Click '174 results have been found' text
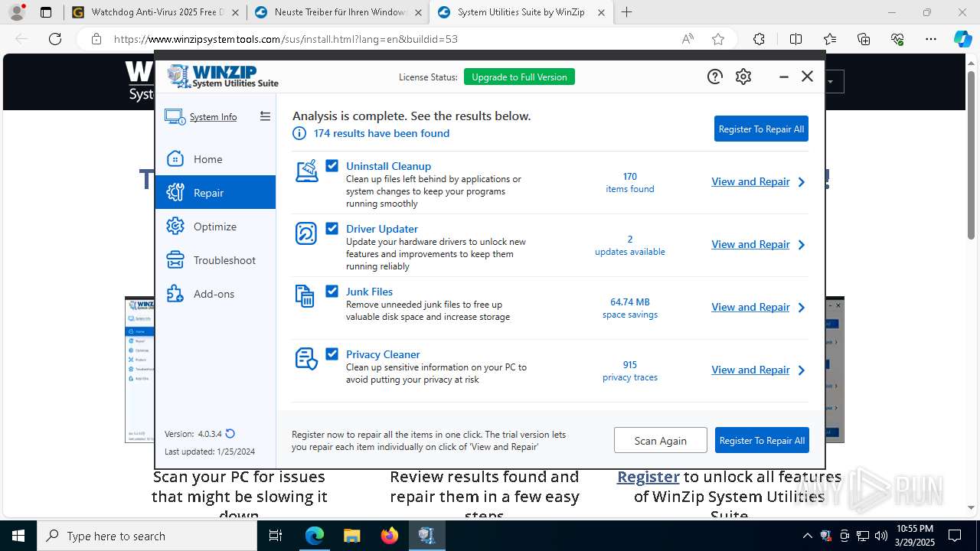This screenshot has width=980, height=551. point(381,133)
